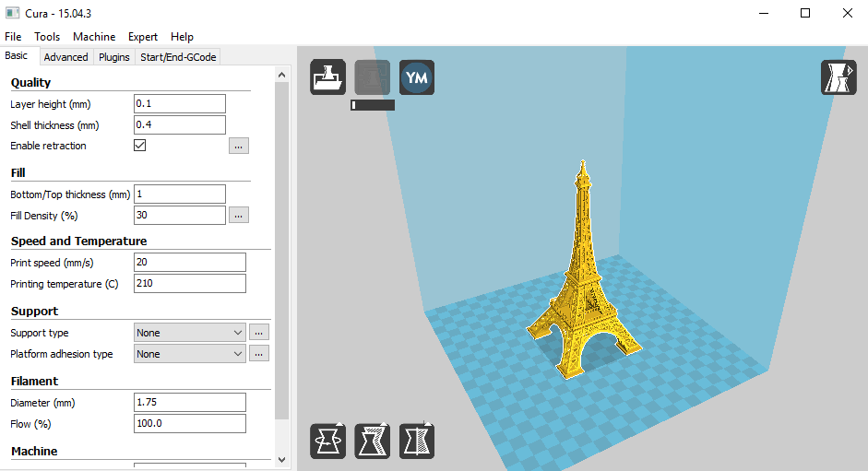The image size is (868, 471).
Task: Click the Machine section heading
Action: pos(34,451)
